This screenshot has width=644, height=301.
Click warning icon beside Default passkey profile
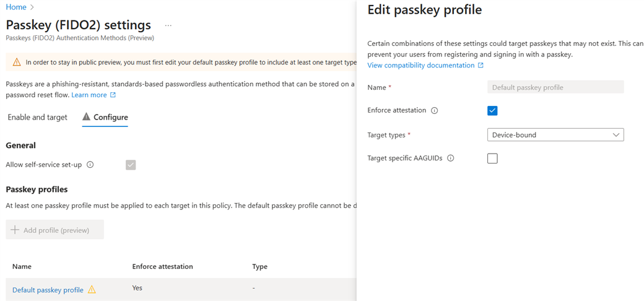coord(92,289)
